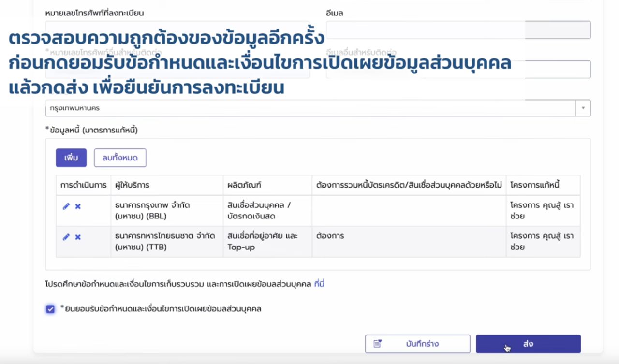This screenshot has width=619, height=364.
Task: Click the ผลิตภัณฑ์ column header
Action: (267, 186)
